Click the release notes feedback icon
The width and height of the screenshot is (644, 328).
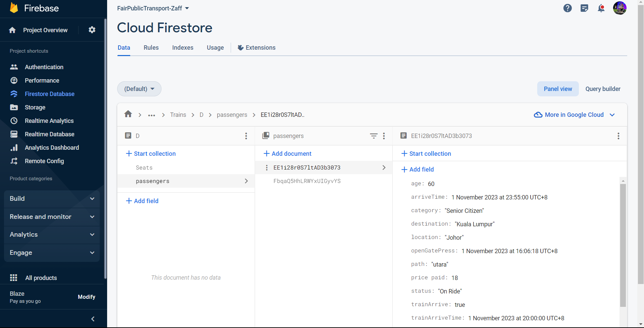584,8
